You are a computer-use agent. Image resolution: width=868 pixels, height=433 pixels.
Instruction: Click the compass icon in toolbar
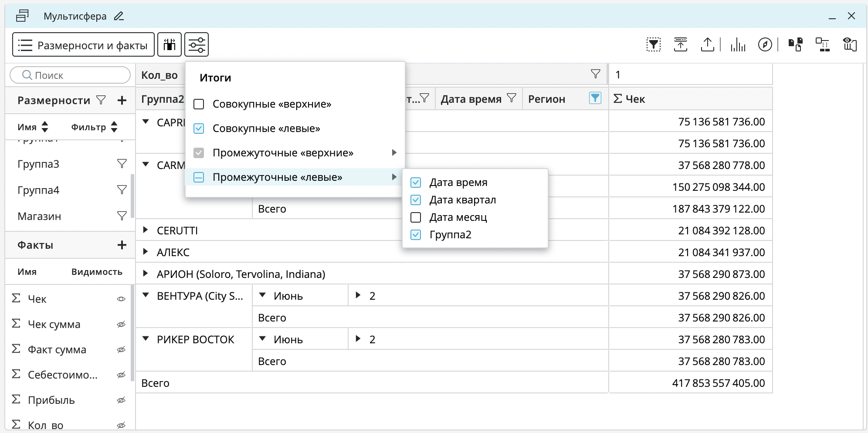765,44
